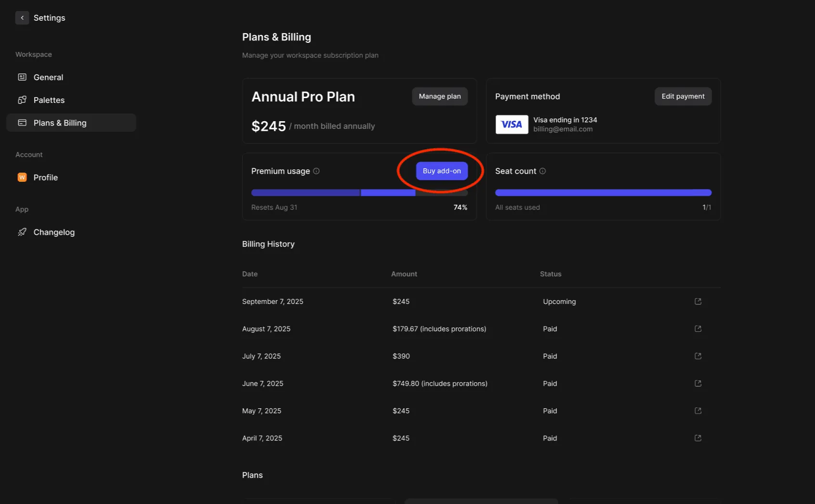Click the Manage plan button

[x=440, y=97]
